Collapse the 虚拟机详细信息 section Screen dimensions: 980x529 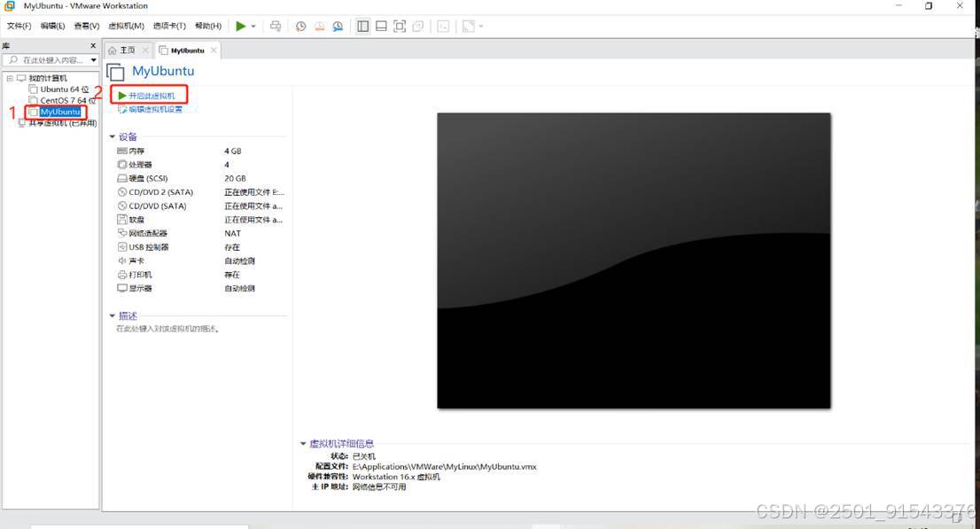click(x=303, y=443)
